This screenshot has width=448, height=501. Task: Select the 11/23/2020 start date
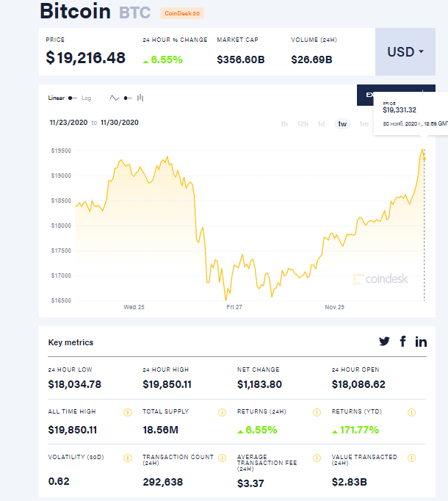(68, 123)
